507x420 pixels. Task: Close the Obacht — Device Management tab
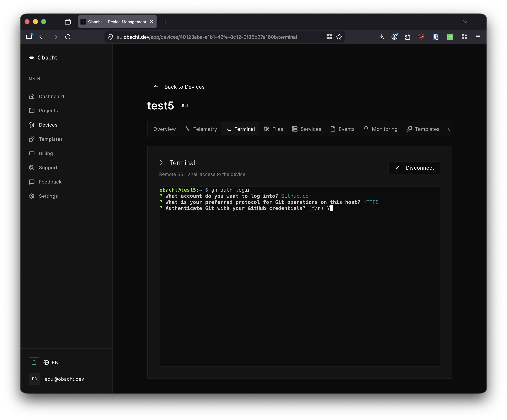pos(152,22)
